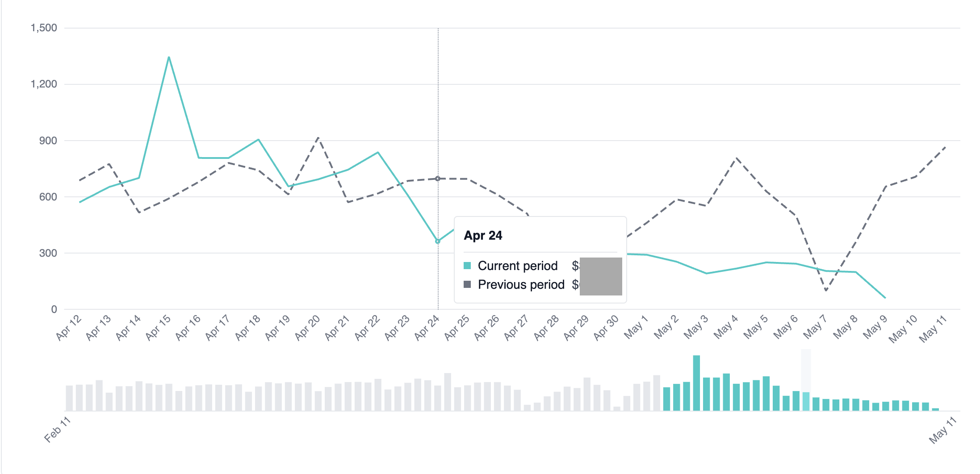This screenshot has width=980, height=474.
Task: Select the Current period peak on Apr 15
Action: (x=169, y=57)
